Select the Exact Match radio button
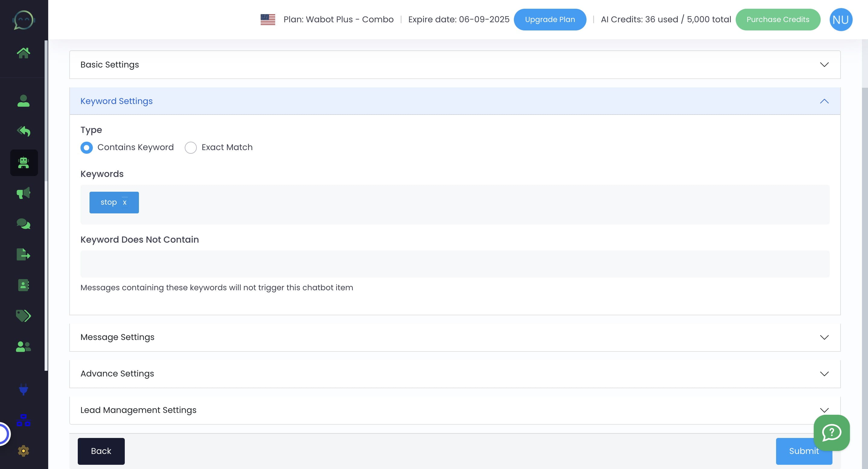This screenshot has width=868, height=469. tap(191, 147)
